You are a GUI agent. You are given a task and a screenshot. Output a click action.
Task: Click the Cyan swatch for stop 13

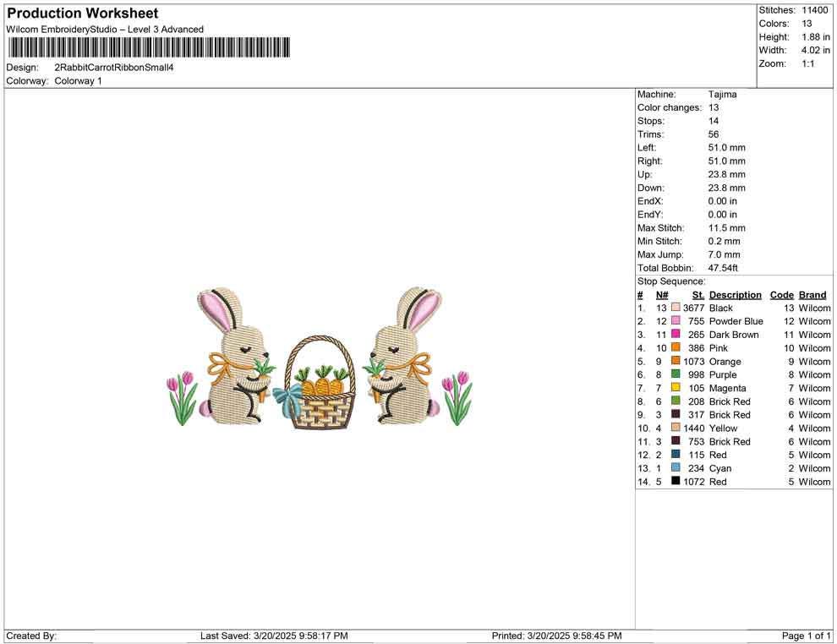tap(675, 468)
